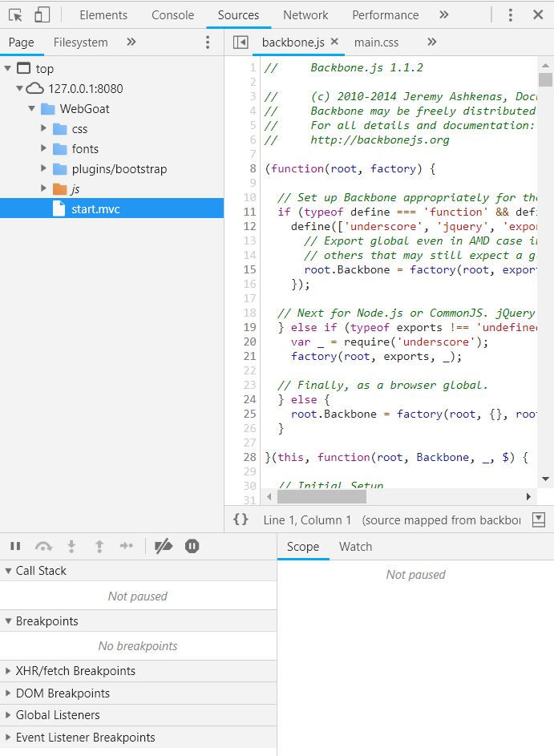554x756 pixels.
Task: Show more open file tabs chevron
Action: tap(432, 42)
